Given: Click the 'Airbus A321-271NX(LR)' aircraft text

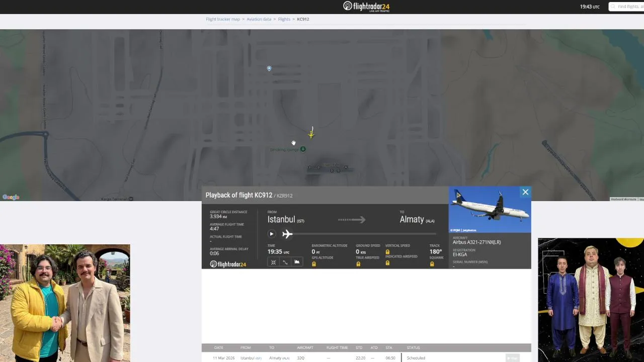Looking at the screenshot, I should pyautogui.click(x=476, y=242).
